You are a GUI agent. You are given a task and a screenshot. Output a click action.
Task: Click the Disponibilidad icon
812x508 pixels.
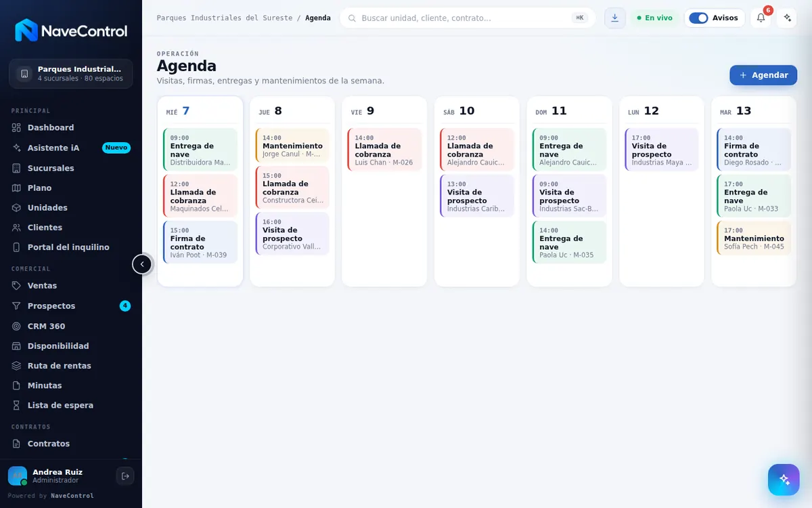pyautogui.click(x=17, y=346)
